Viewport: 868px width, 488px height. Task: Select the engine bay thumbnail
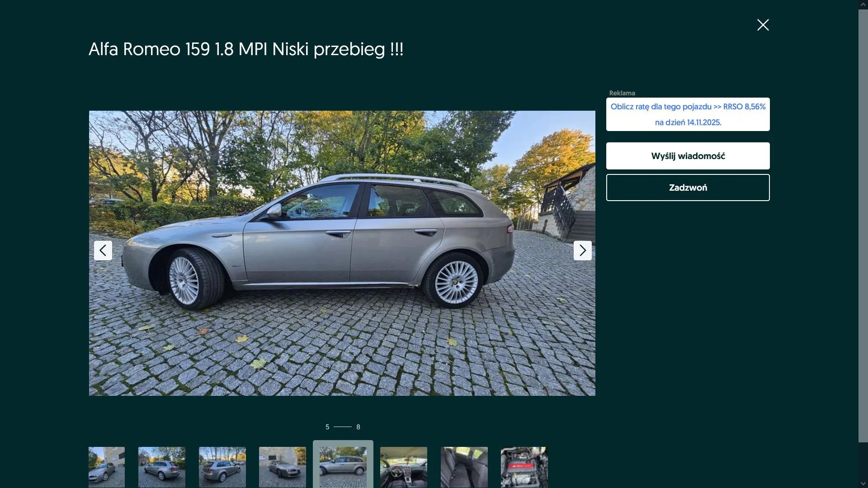point(524,467)
